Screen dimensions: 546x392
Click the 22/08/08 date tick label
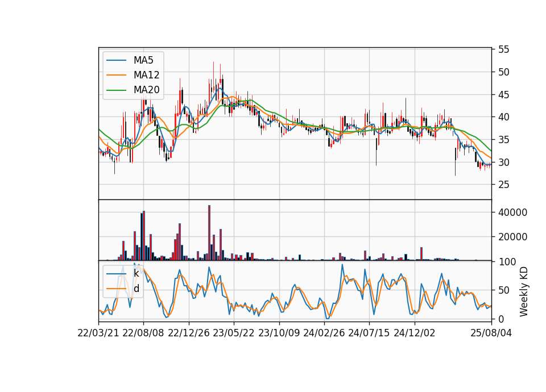click(143, 333)
